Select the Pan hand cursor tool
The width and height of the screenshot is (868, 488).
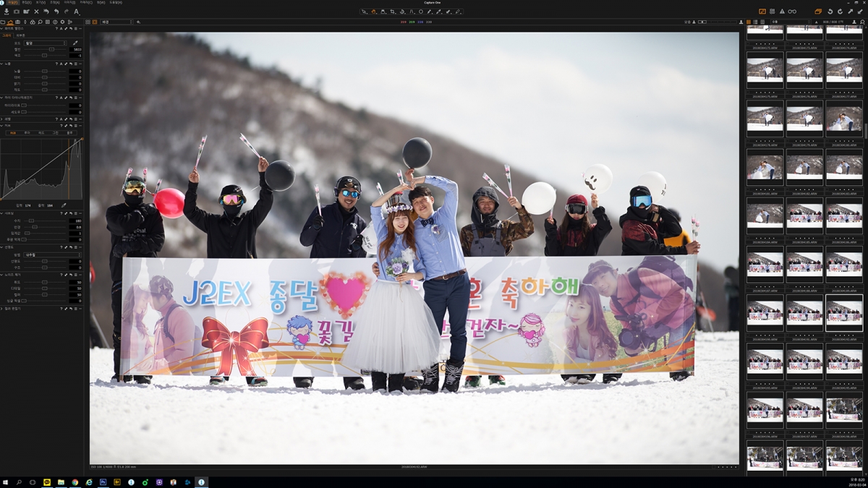[x=373, y=12]
